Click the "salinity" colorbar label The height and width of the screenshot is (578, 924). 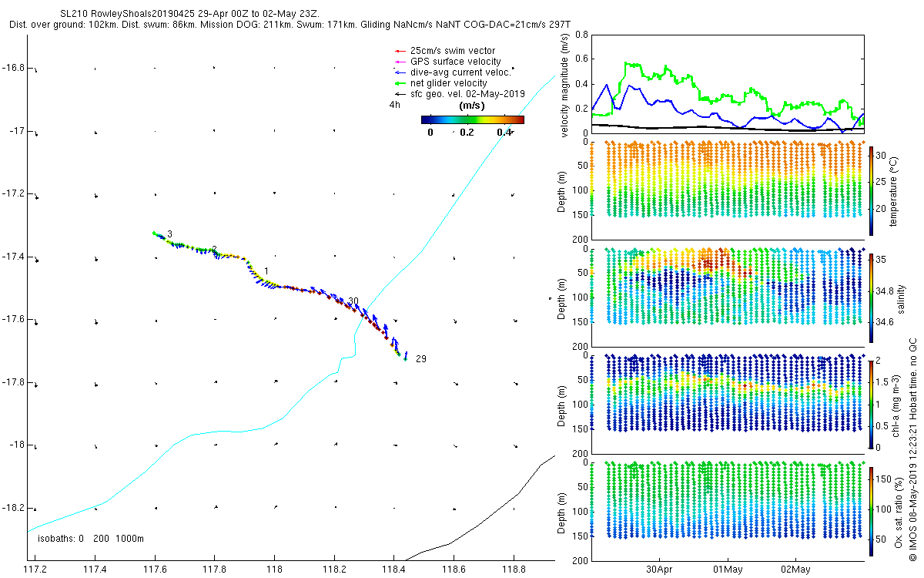point(901,298)
